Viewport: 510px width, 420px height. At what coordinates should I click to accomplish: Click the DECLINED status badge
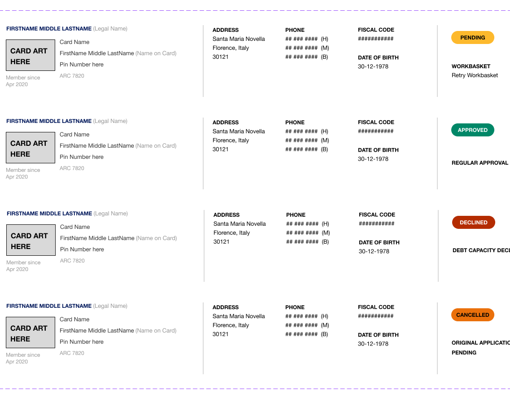point(473,222)
